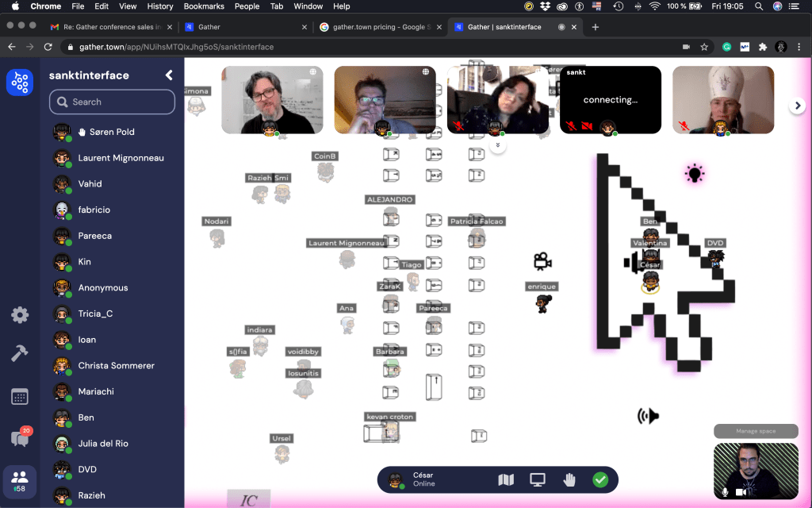Click the Manage space button
The width and height of the screenshot is (812, 508).
pyautogui.click(x=755, y=431)
